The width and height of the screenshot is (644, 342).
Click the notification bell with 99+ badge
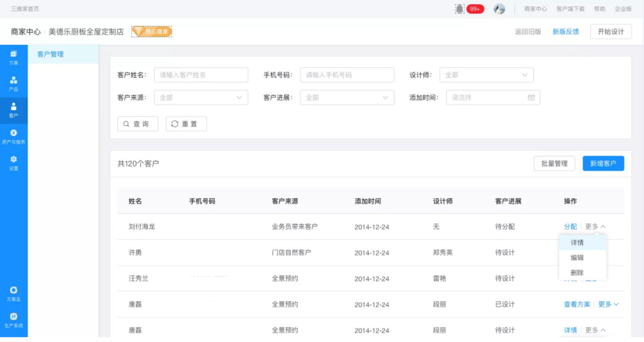point(460,9)
